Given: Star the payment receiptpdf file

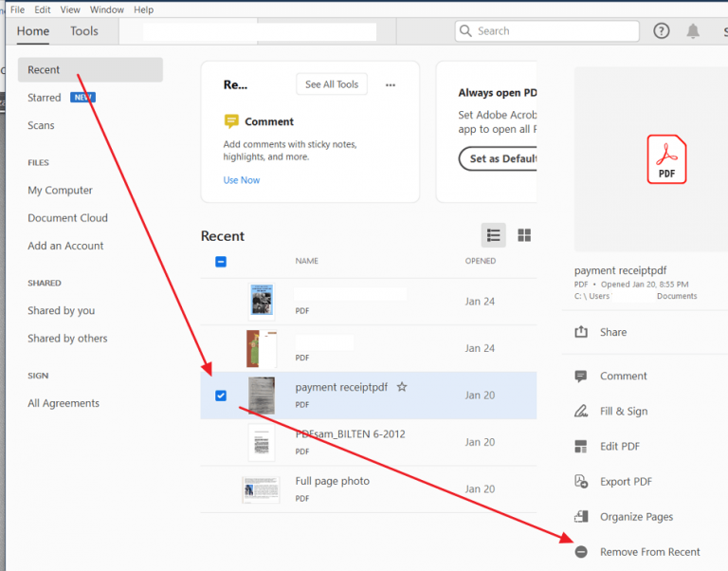Looking at the screenshot, I should coord(402,387).
